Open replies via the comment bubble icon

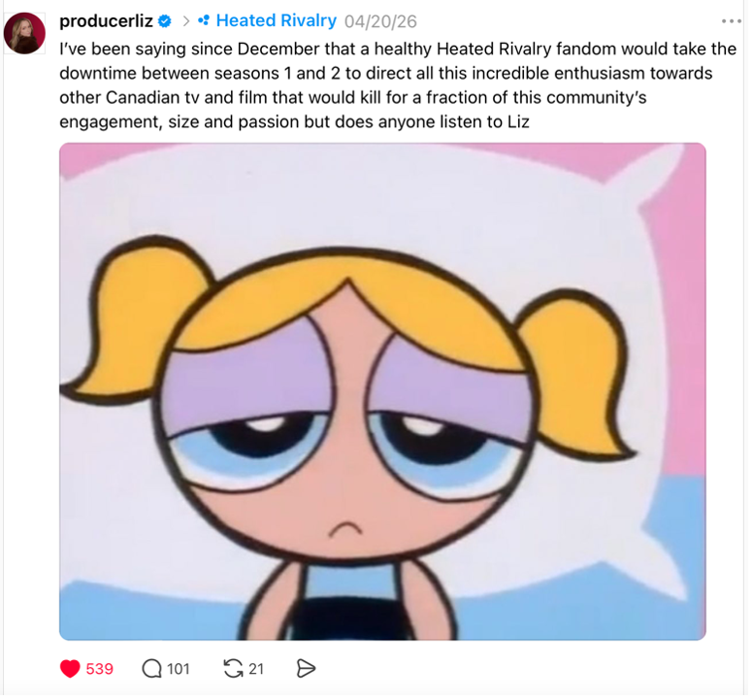151,668
